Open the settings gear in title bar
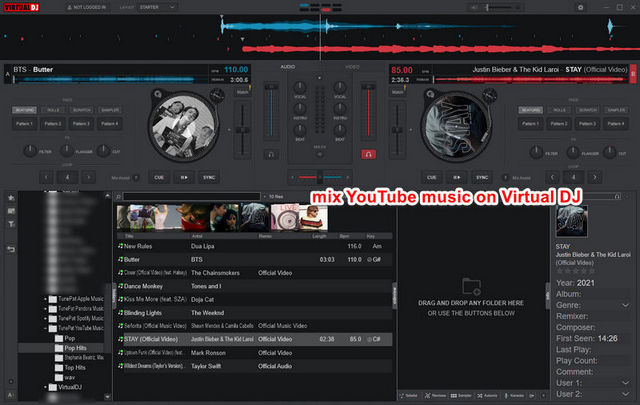 pyautogui.click(x=580, y=7)
